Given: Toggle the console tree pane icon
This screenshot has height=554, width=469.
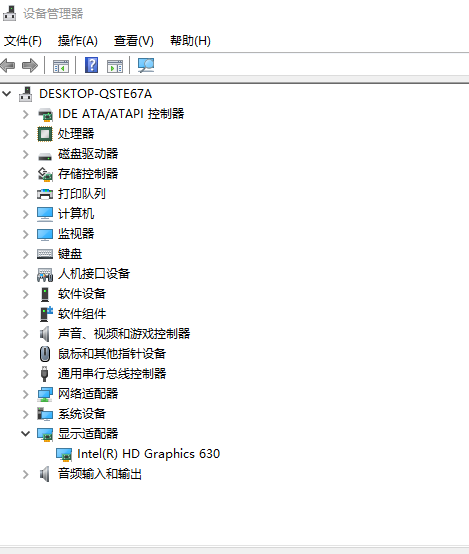Looking at the screenshot, I should pos(61,66).
